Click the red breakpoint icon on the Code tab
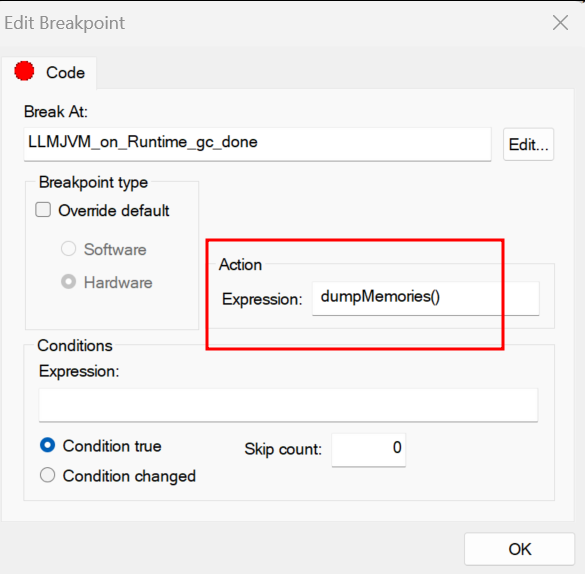This screenshot has height=574, width=585. tap(24, 71)
